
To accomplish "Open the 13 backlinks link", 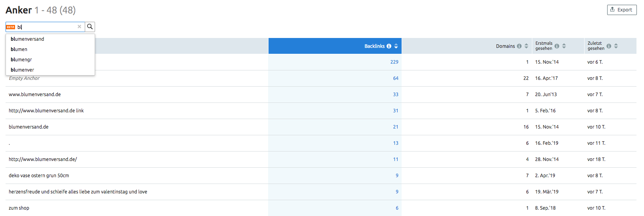I will coord(396,143).
